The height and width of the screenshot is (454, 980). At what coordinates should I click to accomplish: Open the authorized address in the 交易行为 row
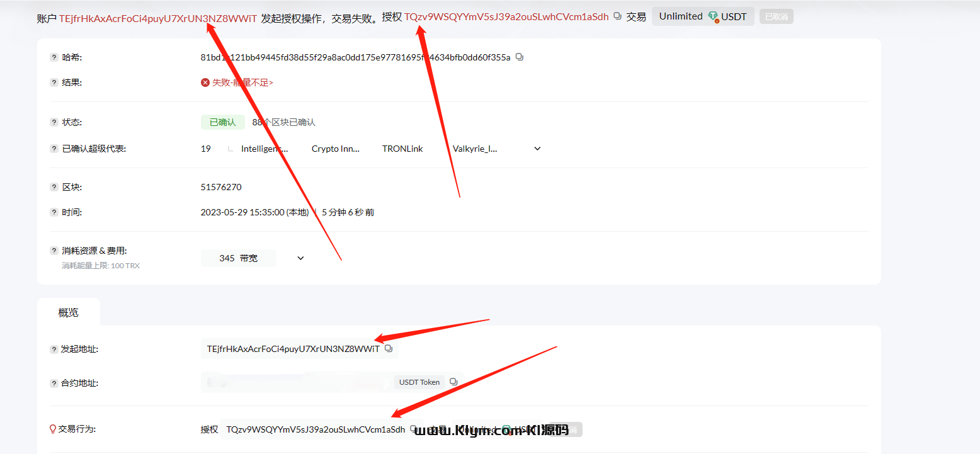(x=316, y=429)
